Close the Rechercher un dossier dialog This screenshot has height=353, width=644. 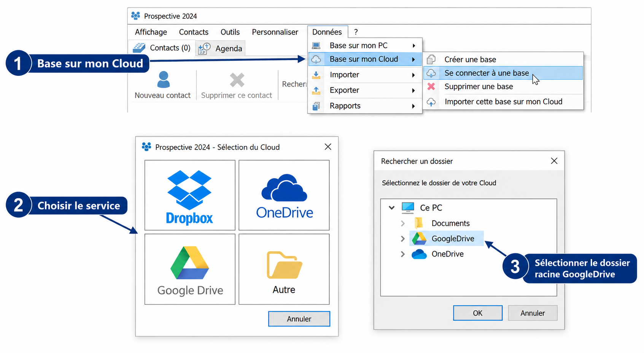(554, 161)
